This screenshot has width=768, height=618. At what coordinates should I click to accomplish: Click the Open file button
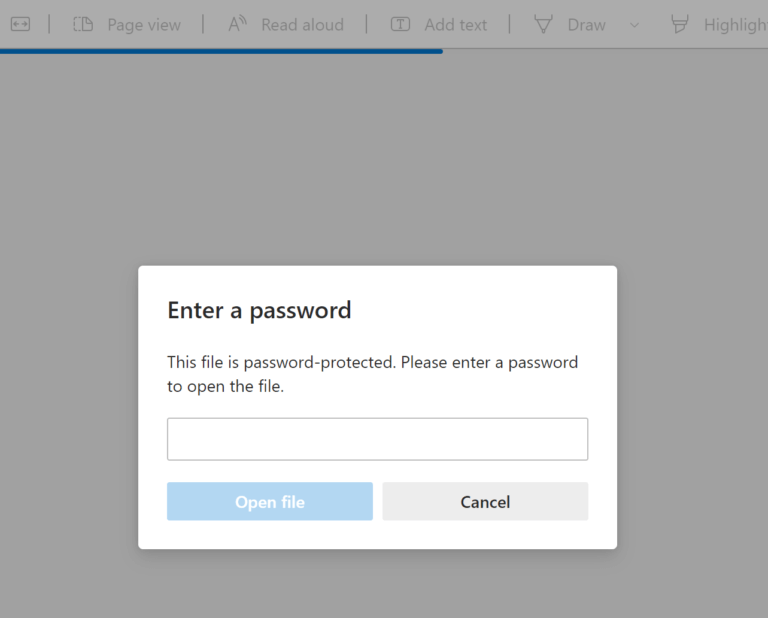[x=270, y=502]
